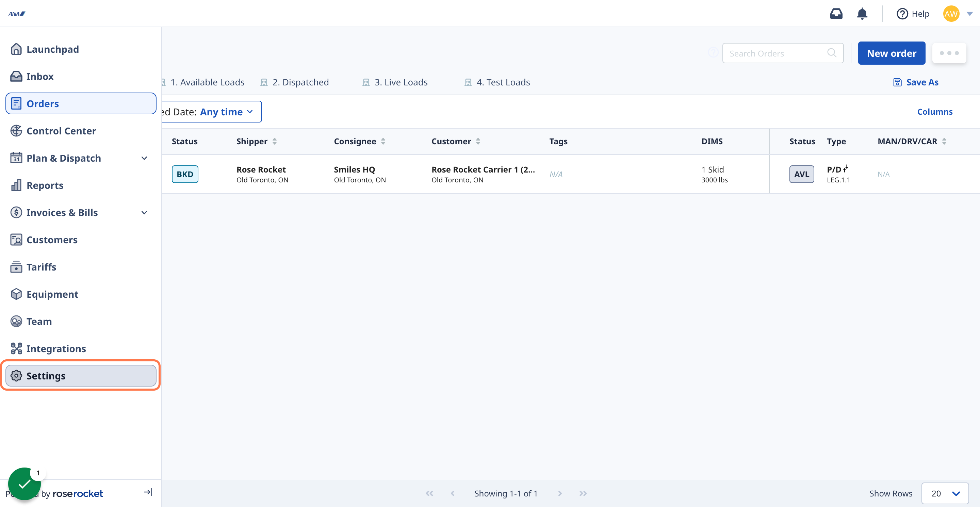This screenshot has width=980, height=507.
Task: Click the Type column header
Action: click(x=836, y=142)
